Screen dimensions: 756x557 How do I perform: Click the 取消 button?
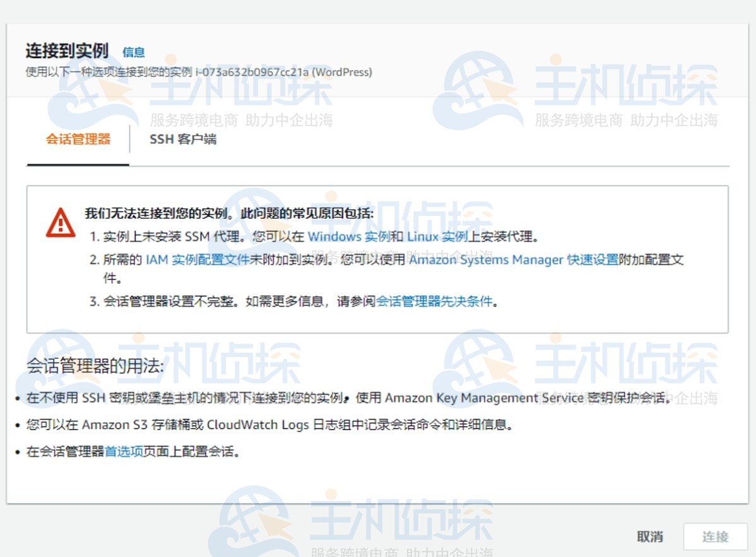tap(651, 536)
